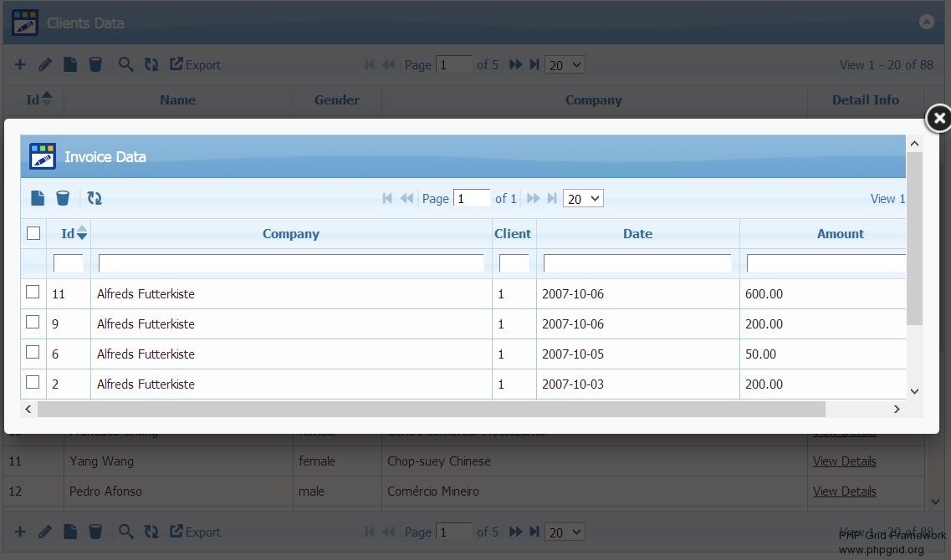Go to the last page in Invoice Data pager
Screen dimensions: 951x560
coord(552,198)
